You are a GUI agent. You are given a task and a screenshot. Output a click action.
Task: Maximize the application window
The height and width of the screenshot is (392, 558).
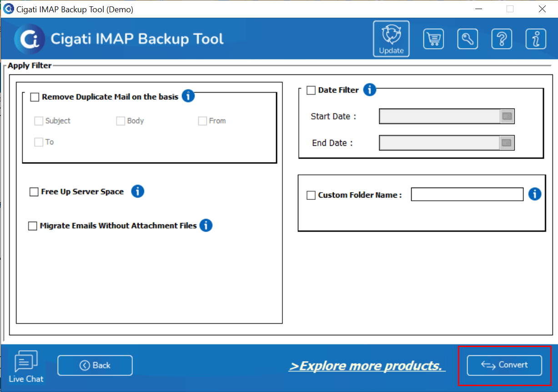(510, 9)
